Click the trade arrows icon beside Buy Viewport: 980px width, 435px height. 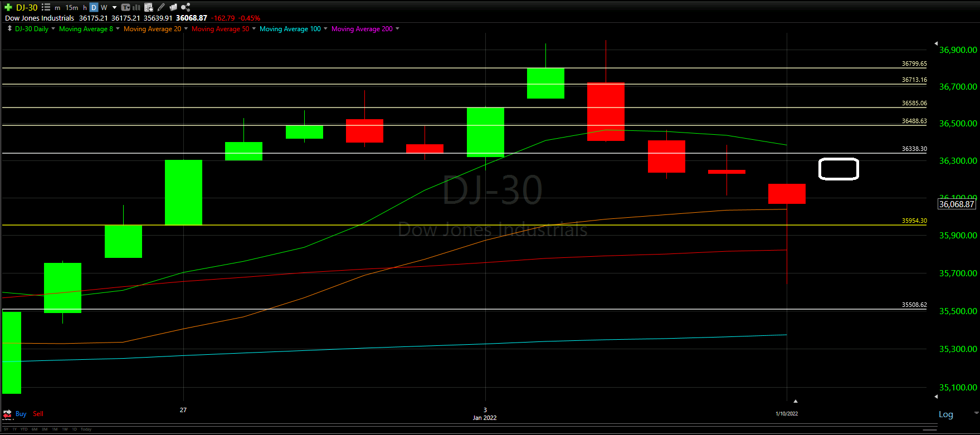(x=7, y=414)
